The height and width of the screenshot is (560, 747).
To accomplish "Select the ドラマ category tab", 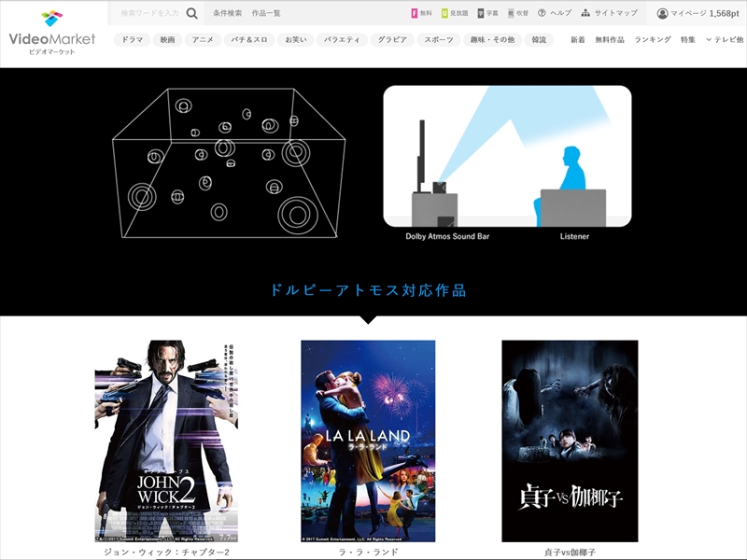I will pyautogui.click(x=132, y=40).
